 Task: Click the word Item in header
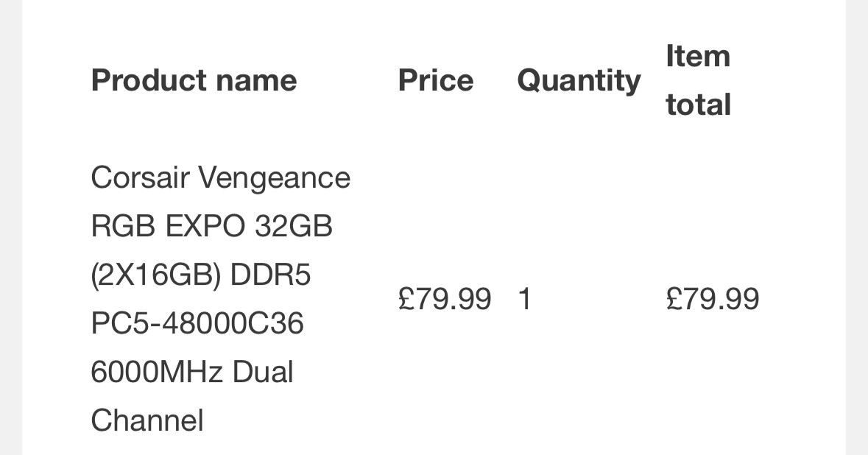click(x=697, y=56)
